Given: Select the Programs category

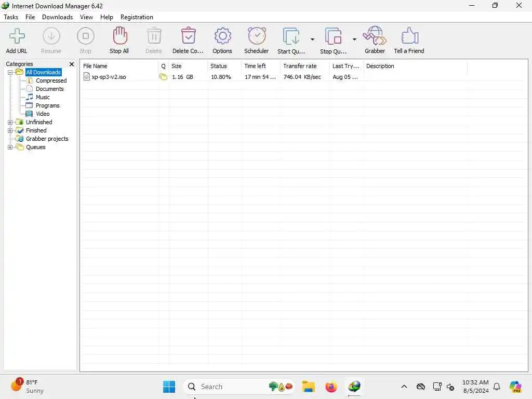Looking at the screenshot, I should click(x=47, y=105).
